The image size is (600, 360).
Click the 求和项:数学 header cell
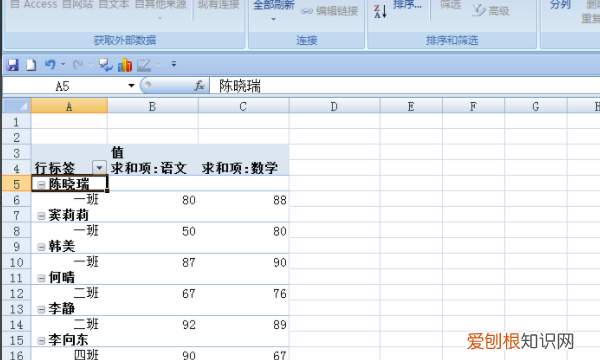click(x=244, y=168)
